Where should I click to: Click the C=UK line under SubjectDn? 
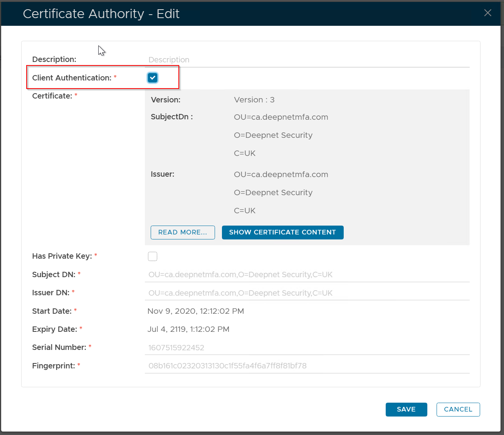(245, 153)
